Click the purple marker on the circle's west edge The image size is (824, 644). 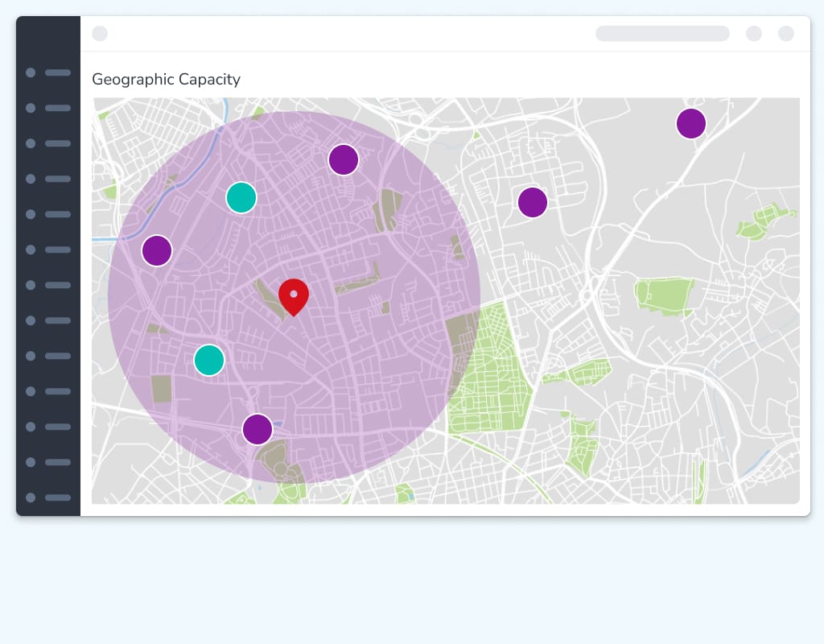pos(157,250)
